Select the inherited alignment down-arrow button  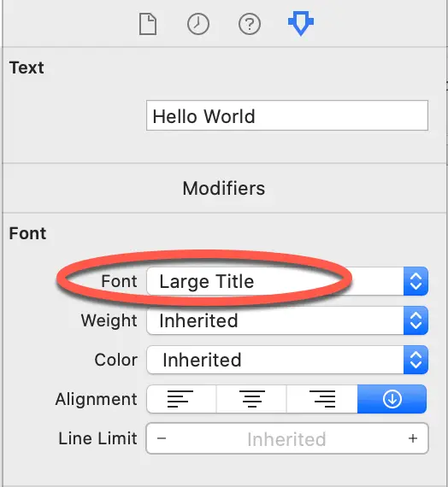pos(392,399)
